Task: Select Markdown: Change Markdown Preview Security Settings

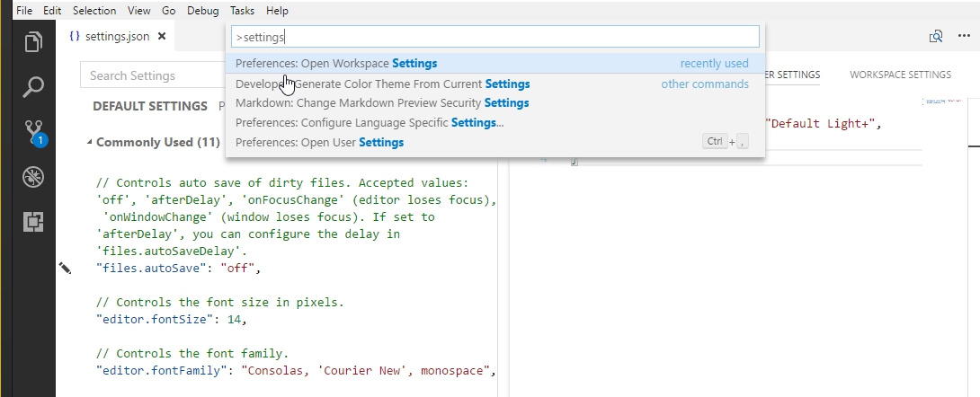Action: pos(495,103)
